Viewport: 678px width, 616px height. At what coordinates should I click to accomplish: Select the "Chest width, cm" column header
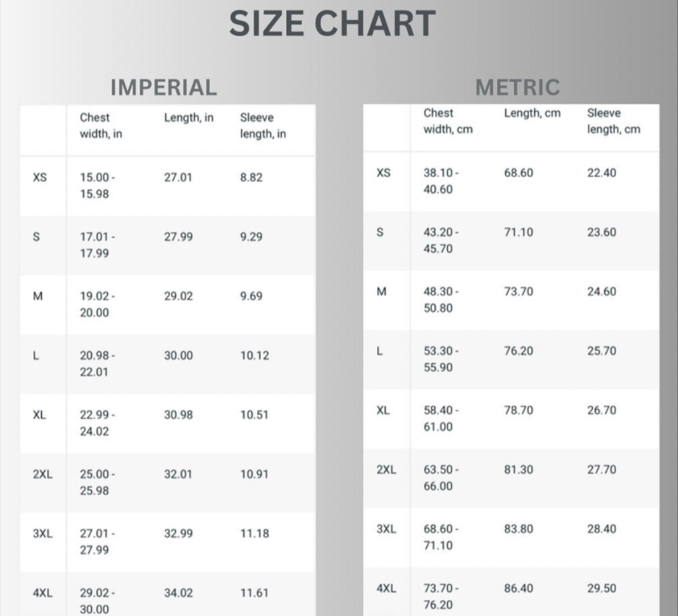(448, 121)
